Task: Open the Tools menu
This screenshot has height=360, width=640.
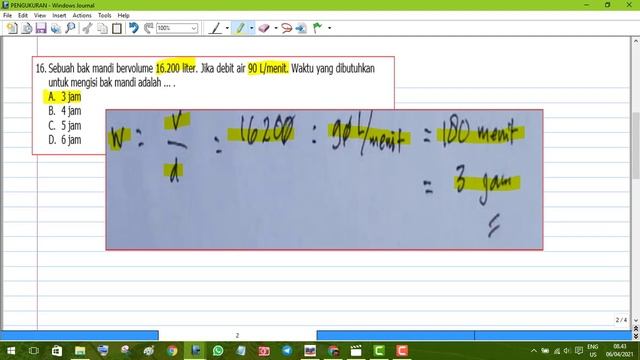Action: tap(104, 16)
